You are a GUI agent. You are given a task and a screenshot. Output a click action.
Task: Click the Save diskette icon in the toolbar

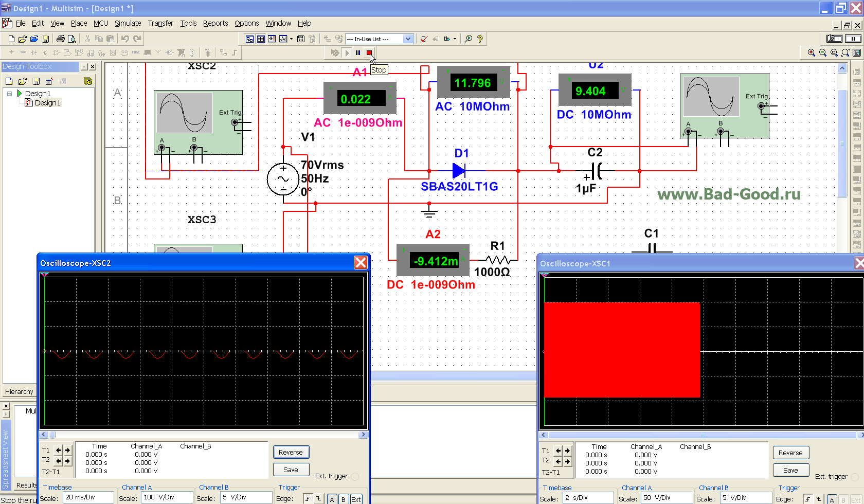pos(45,39)
